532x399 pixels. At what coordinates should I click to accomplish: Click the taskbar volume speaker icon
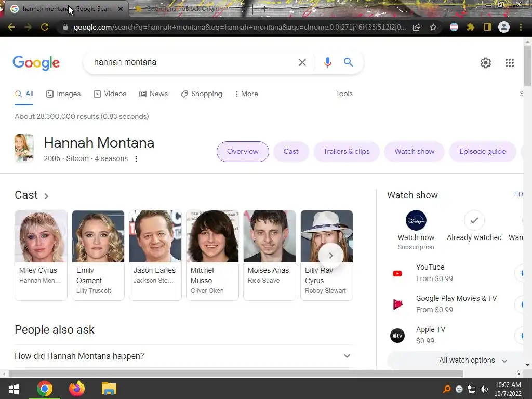click(484, 389)
